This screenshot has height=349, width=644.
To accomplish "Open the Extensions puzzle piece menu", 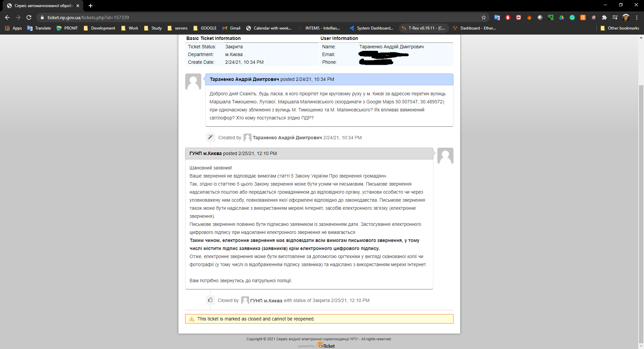I will (x=604, y=17).
